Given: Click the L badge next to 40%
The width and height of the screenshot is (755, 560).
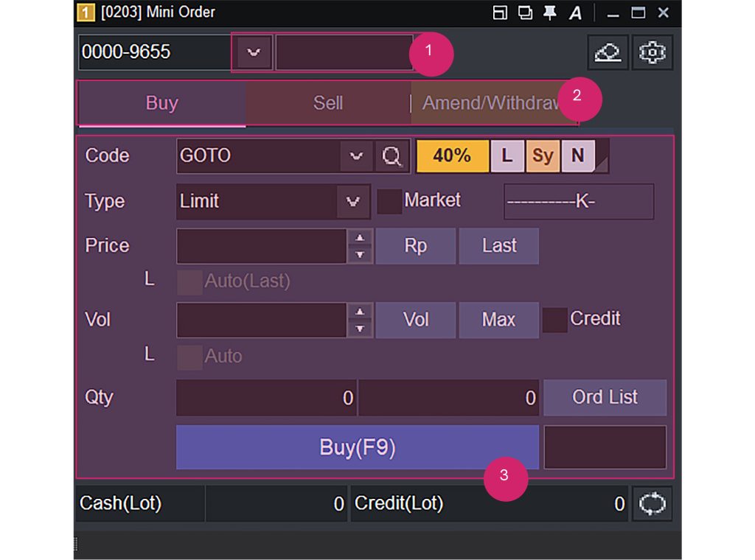Looking at the screenshot, I should click(507, 156).
